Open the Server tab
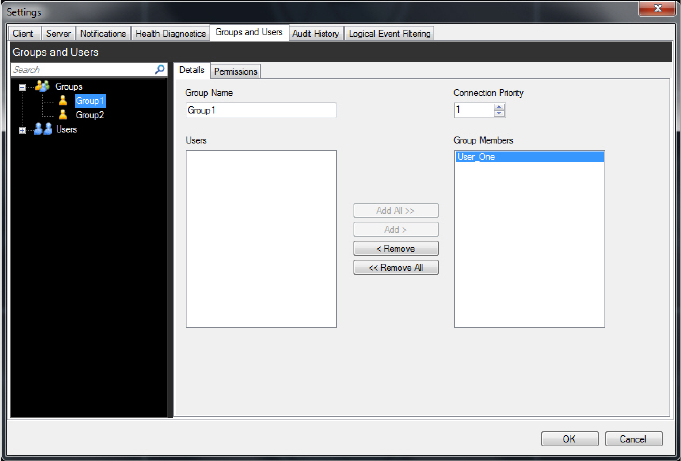 pos(58,33)
